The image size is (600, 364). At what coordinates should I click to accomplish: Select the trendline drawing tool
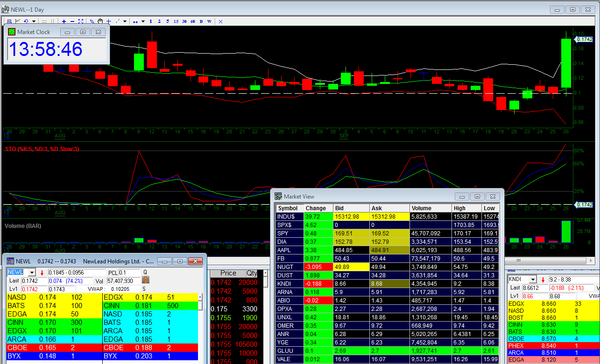pos(117,21)
